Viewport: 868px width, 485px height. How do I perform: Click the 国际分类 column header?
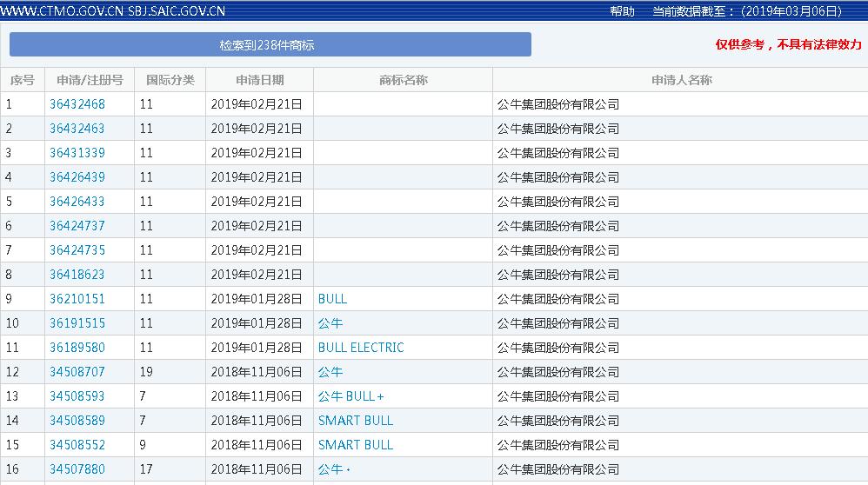(170, 80)
